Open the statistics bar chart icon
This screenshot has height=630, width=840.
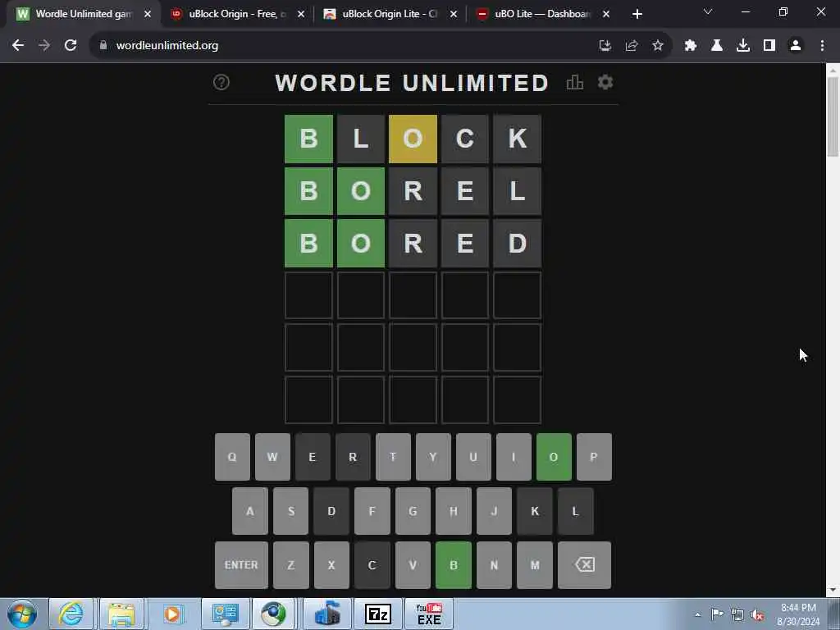(x=574, y=83)
